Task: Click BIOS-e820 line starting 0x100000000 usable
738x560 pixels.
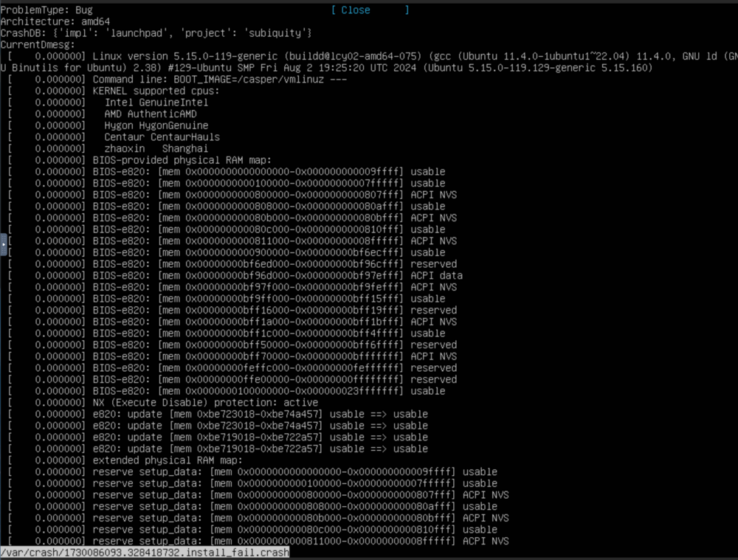Action: pos(226,390)
